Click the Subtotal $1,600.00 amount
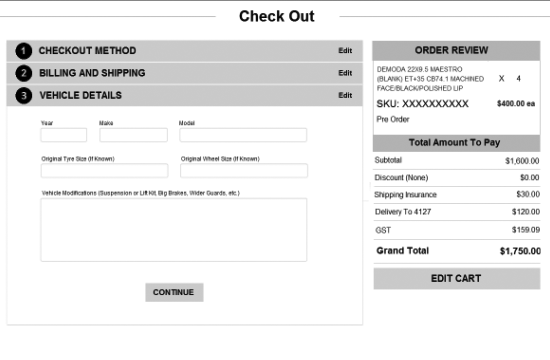 click(x=522, y=161)
